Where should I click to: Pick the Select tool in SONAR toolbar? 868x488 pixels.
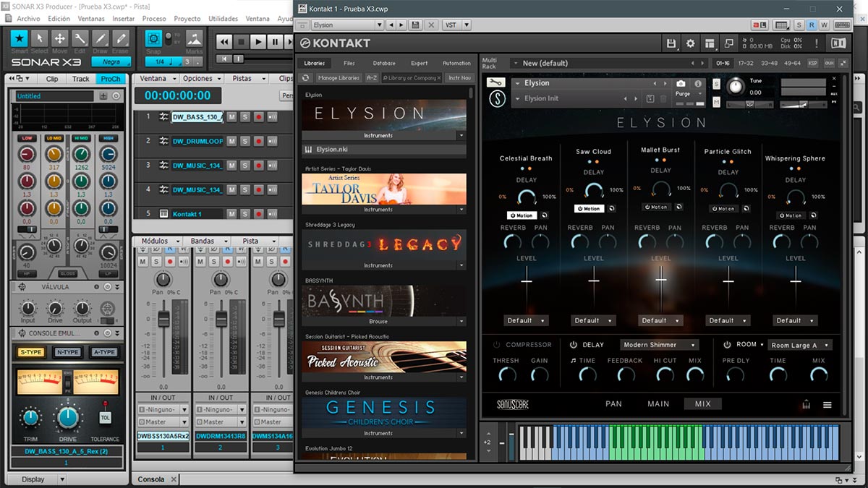[x=40, y=39]
